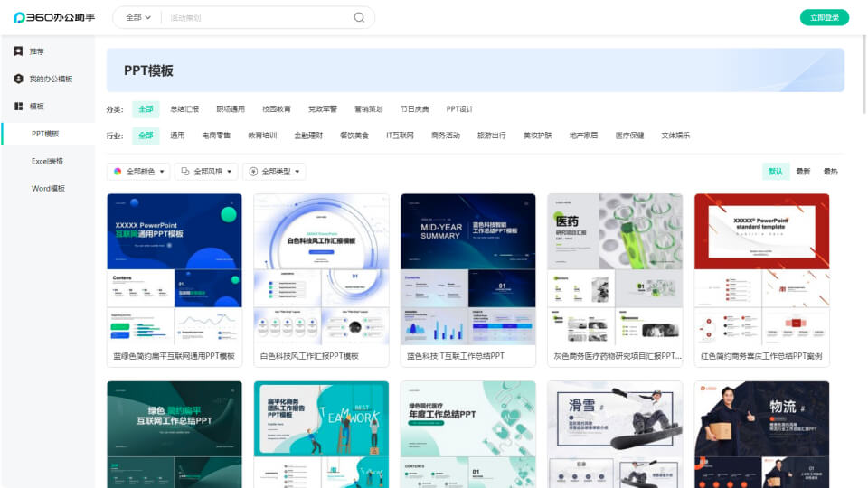
Task: Click the 白色科技风工作汇报PPT模板 title text
Action: click(309, 356)
